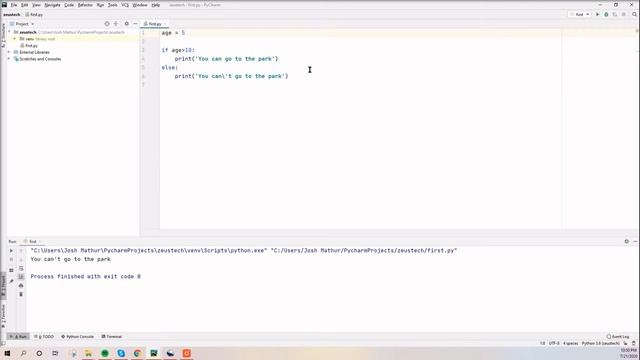
Task: Click zeustech in navigation breadcrumb
Action: tap(11, 14)
